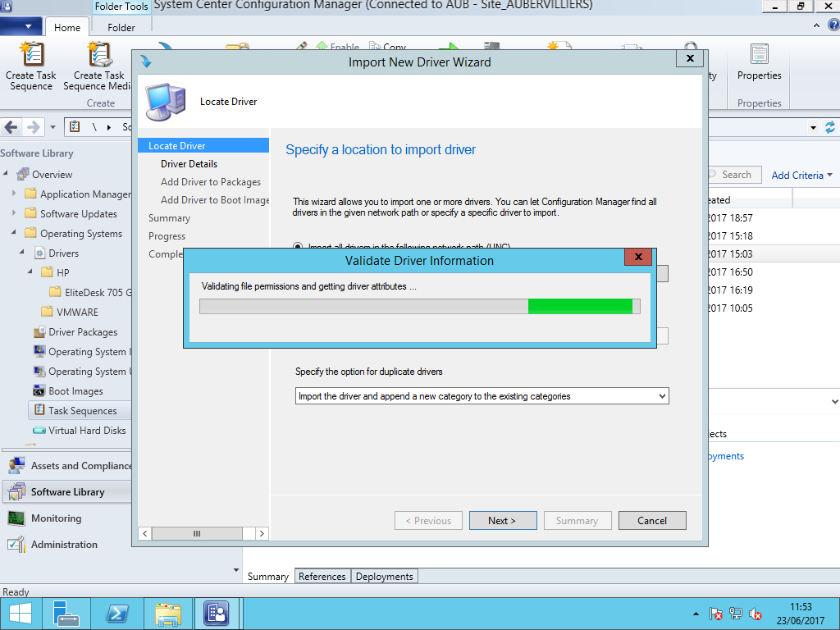Open the HP drivers folder icon
The width and height of the screenshot is (840, 630).
(48, 272)
